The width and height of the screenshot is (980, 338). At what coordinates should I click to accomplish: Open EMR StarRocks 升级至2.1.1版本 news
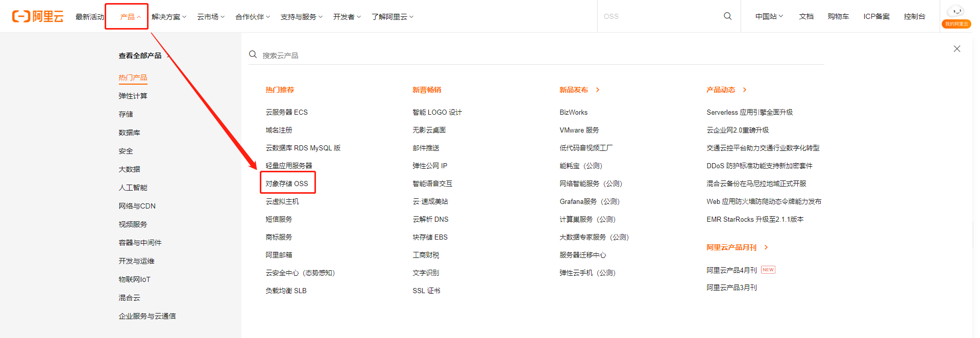tap(755, 219)
